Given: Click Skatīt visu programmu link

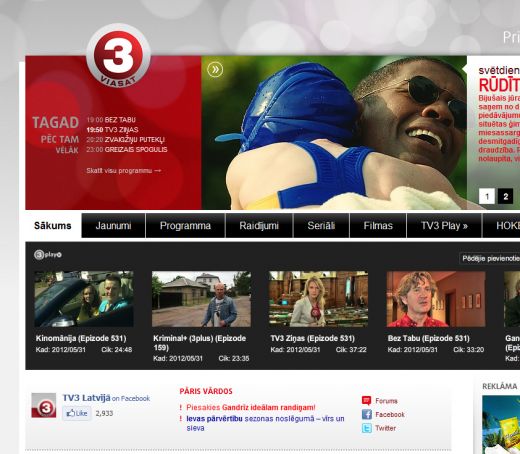Looking at the screenshot, I should 124,171.
